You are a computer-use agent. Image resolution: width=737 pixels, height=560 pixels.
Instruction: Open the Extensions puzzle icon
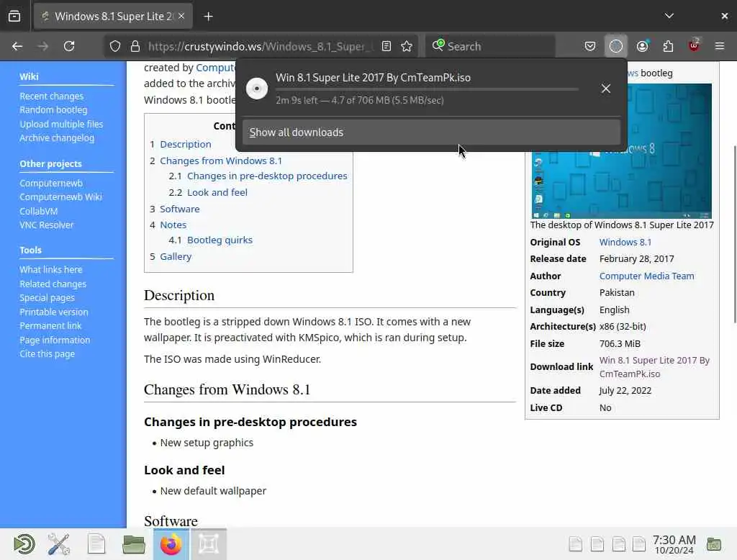pyautogui.click(x=668, y=46)
